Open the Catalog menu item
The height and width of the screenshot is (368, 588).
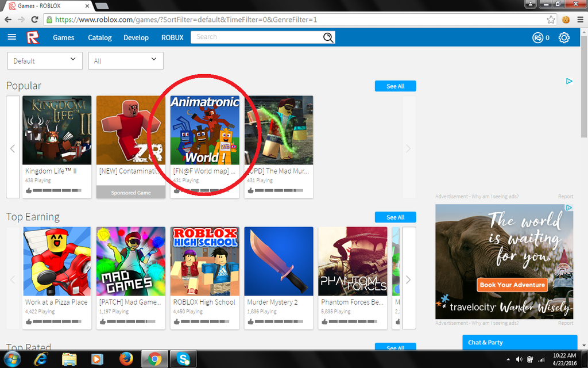tap(100, 37)
